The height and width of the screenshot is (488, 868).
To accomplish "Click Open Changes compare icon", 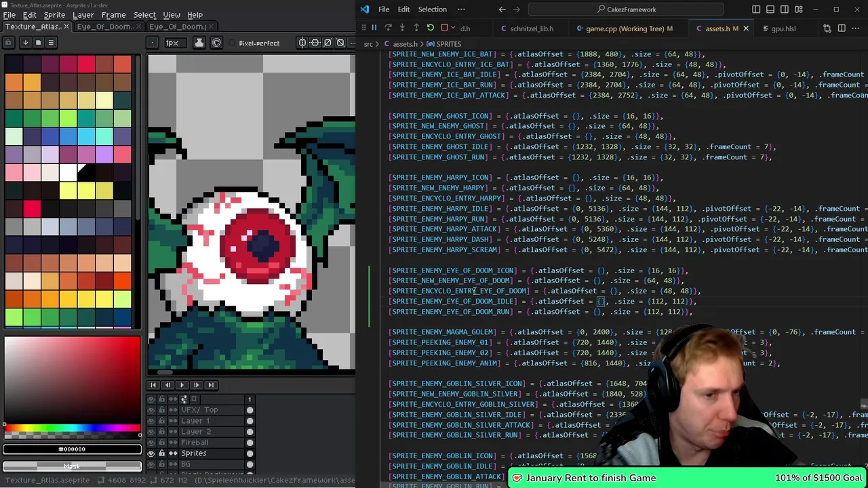I will [x=827, y=28].
